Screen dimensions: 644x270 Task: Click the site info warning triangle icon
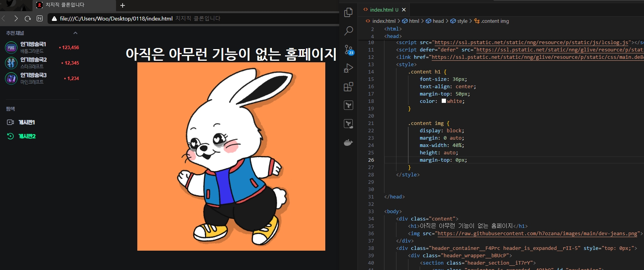(54, 19)
